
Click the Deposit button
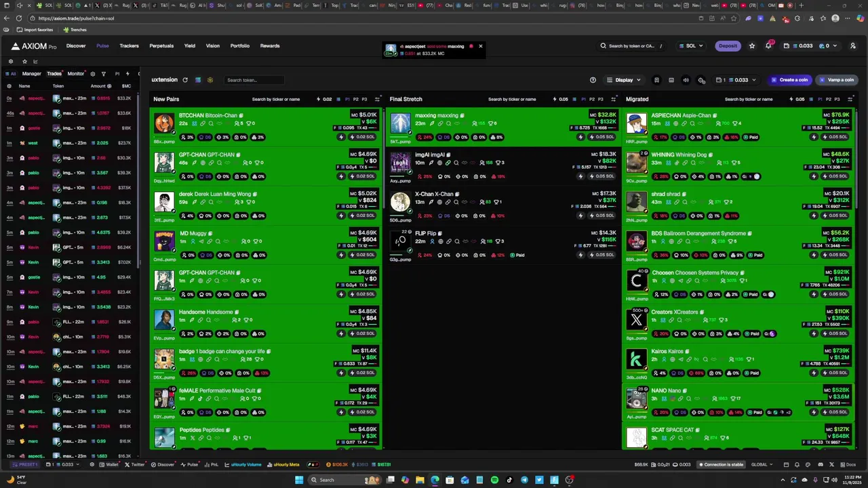728,46
